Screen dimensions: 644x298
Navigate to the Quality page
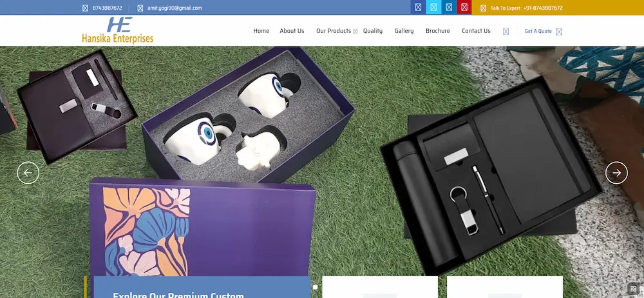pyautogui.click(x=372, y=31)
